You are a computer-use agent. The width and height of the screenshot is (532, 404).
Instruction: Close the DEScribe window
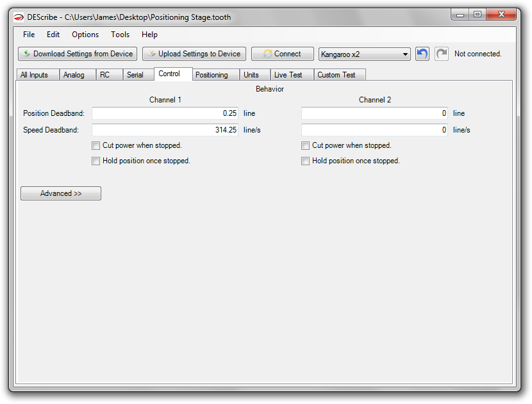point(501,15)
